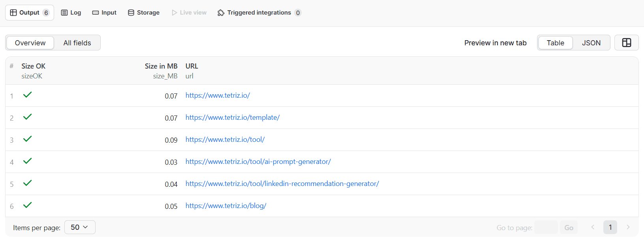Open the Live view tab
The width and height of the screenshot is (644, 240).
[189, 13]
